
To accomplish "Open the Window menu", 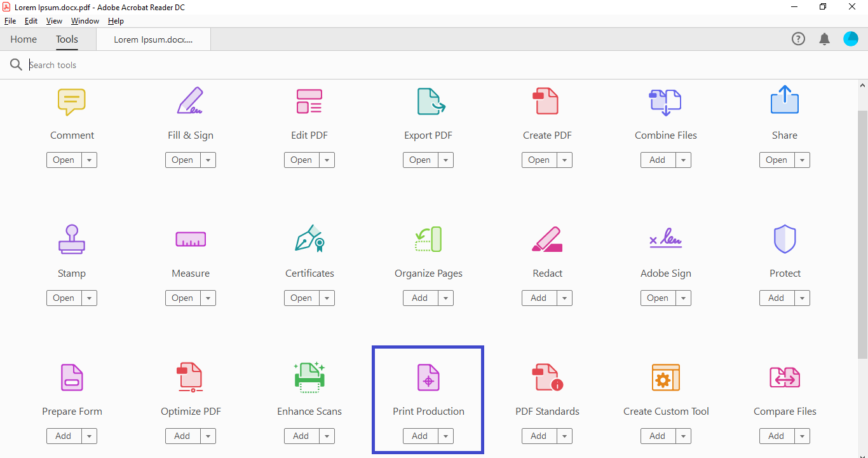I will [x=85, y=21].
